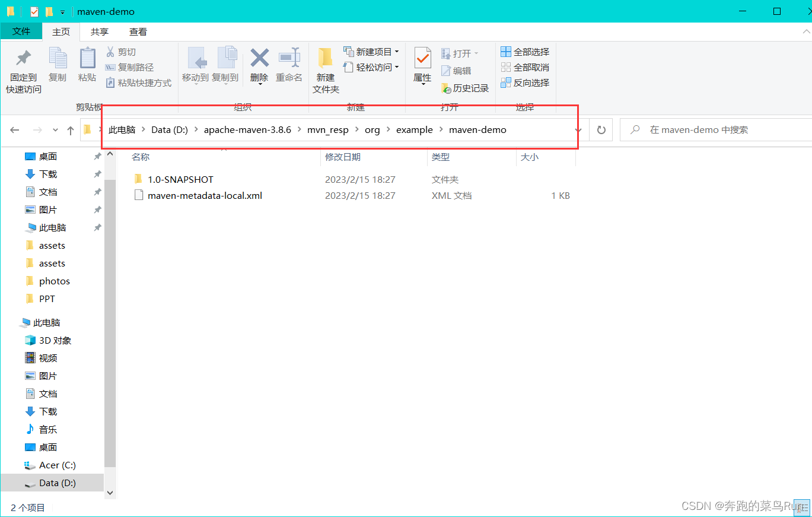The width and height of the screenshot is (812, 517).
Task: Create a New folder
Action: [x=326, y=70]
